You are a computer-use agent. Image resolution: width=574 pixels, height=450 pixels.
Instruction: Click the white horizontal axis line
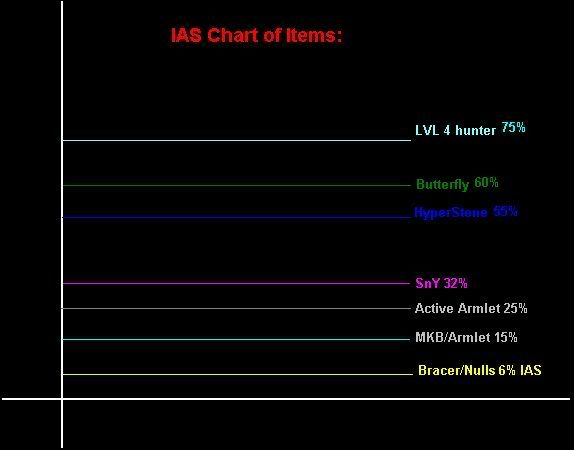point(286,399)
